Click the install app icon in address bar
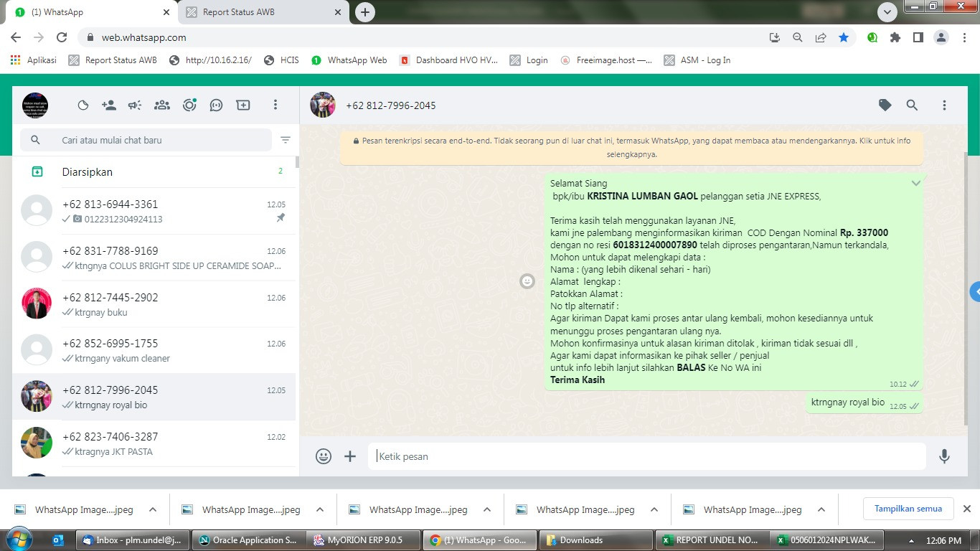 (x=775, y=37)
